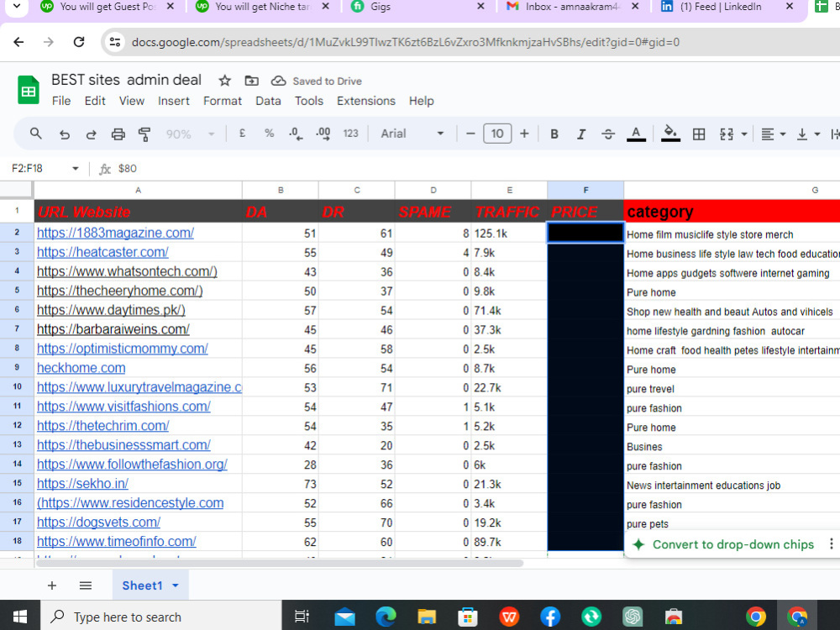Open the Edit menu
This screenshot has height=630, width=840.
pos(95,101)
